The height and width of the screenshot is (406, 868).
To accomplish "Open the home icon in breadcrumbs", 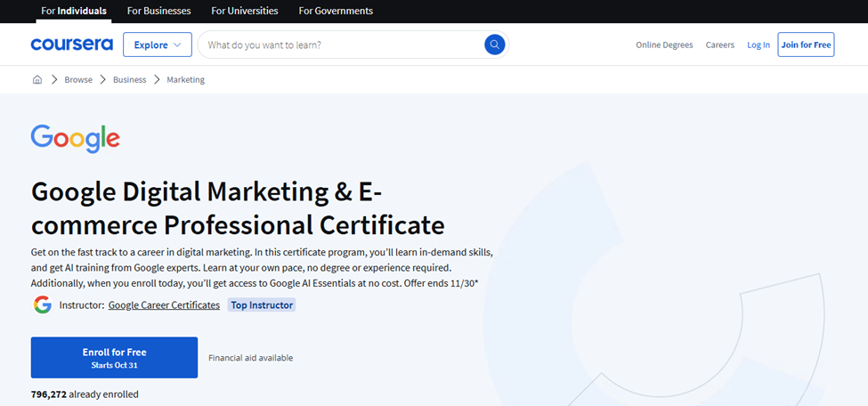I will 37,80.
